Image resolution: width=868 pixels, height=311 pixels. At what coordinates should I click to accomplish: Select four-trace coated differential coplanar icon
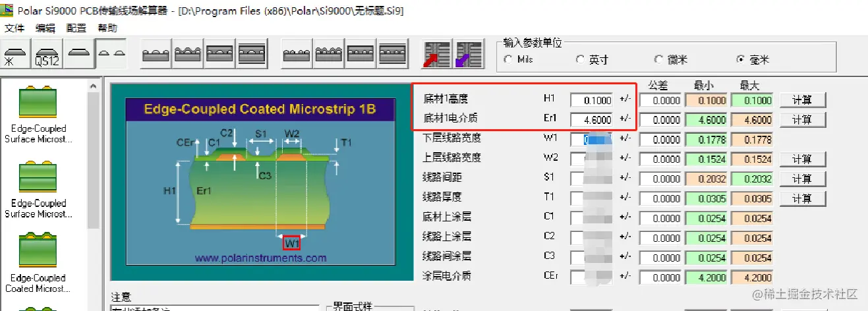point(329,53)
